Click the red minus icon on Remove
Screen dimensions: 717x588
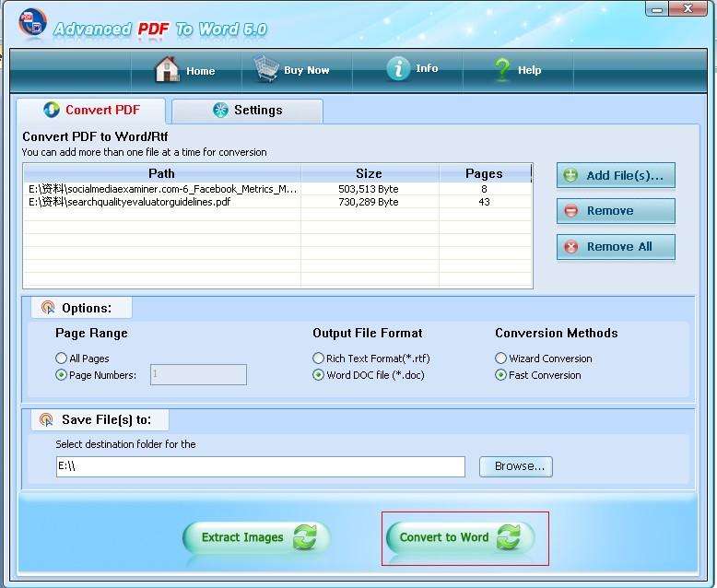[x=571, y=211]
